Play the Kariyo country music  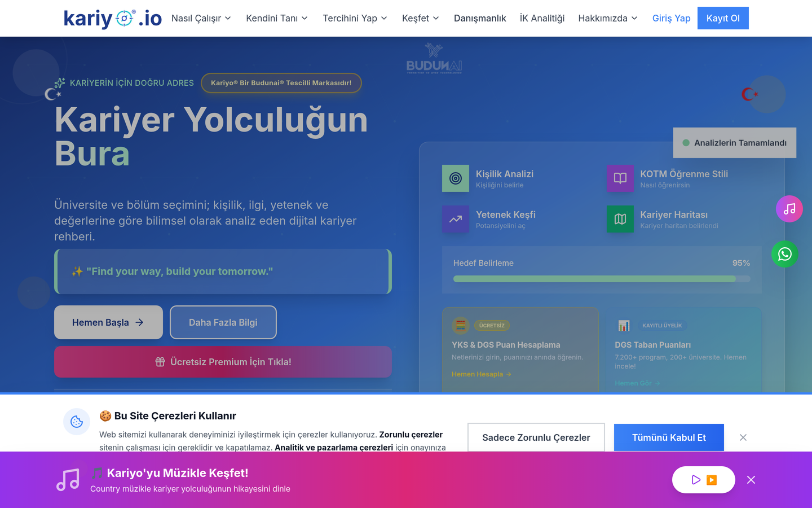tap(704, 480)
